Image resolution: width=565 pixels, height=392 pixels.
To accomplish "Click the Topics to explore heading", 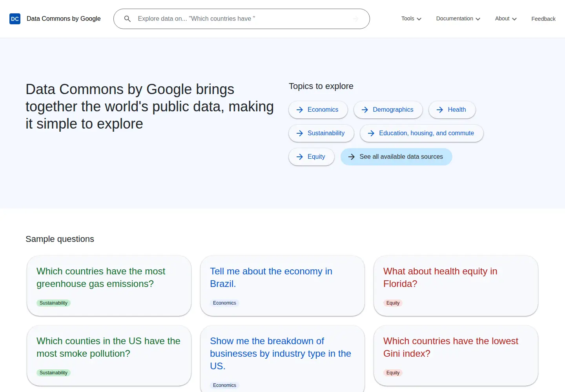I will point(321,86).
